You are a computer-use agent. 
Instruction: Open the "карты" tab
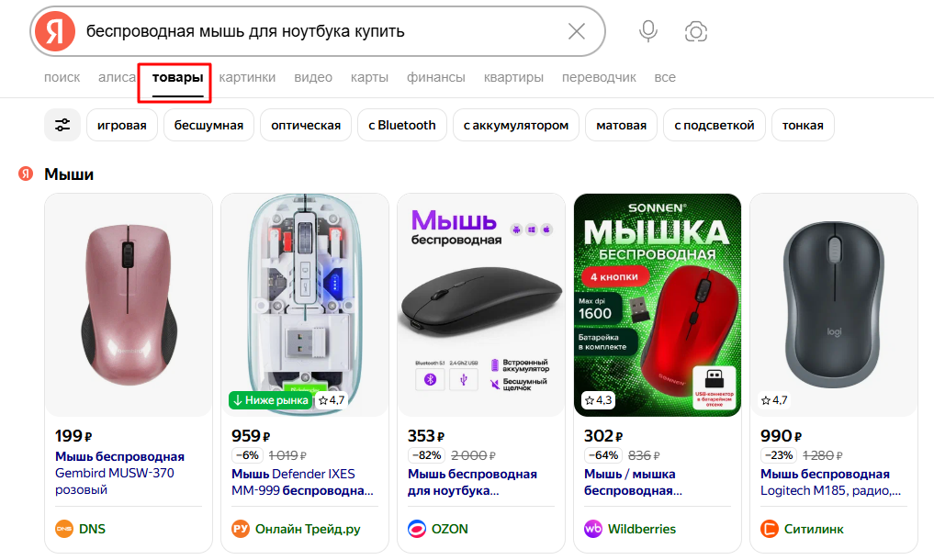click(x=369, y=77)
